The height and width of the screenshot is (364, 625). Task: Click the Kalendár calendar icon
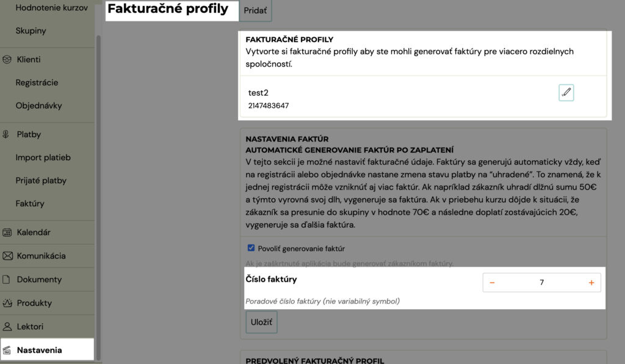(x=7, y=232)
